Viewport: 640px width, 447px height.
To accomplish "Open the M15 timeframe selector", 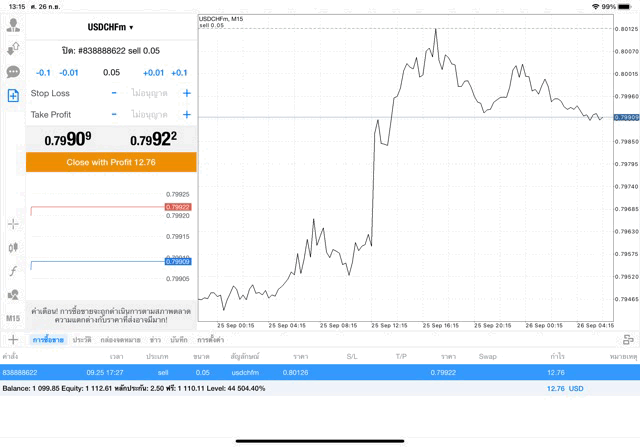I will (14, 318).
